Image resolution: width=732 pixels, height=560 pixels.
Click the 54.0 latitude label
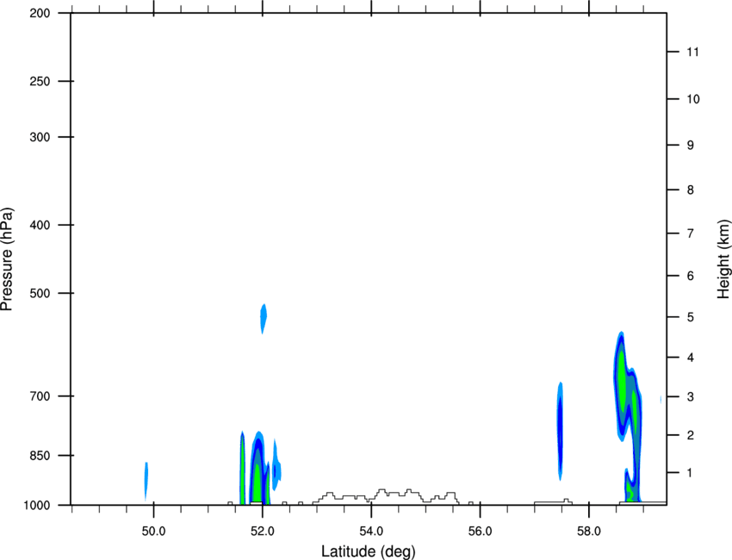click(x=371, y=532)
